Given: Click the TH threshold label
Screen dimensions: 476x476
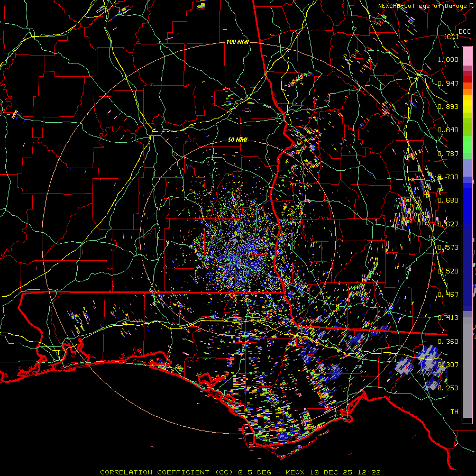Looking at the screenshot, I should 454,412.
